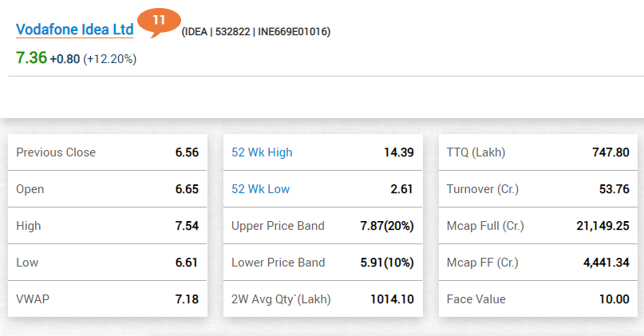Screen dimensions: 644x336
Task: Click the 2W Avg Qty value 1014.10
Action: coord(392,299)
